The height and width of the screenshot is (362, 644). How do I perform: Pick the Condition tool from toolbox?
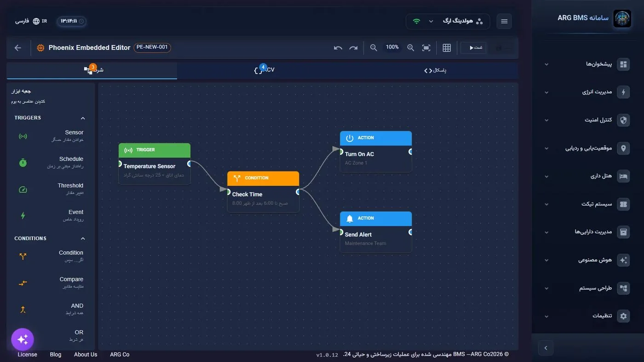point(51,256)
